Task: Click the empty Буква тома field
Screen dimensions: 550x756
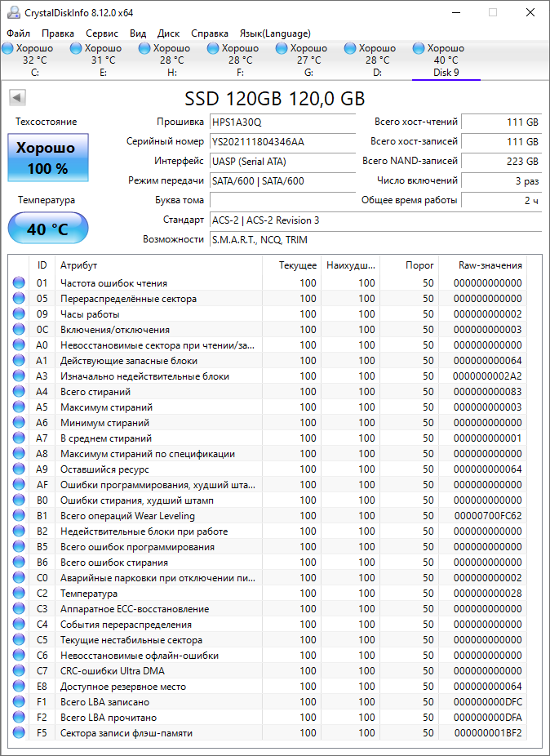Action: [282, 201]
